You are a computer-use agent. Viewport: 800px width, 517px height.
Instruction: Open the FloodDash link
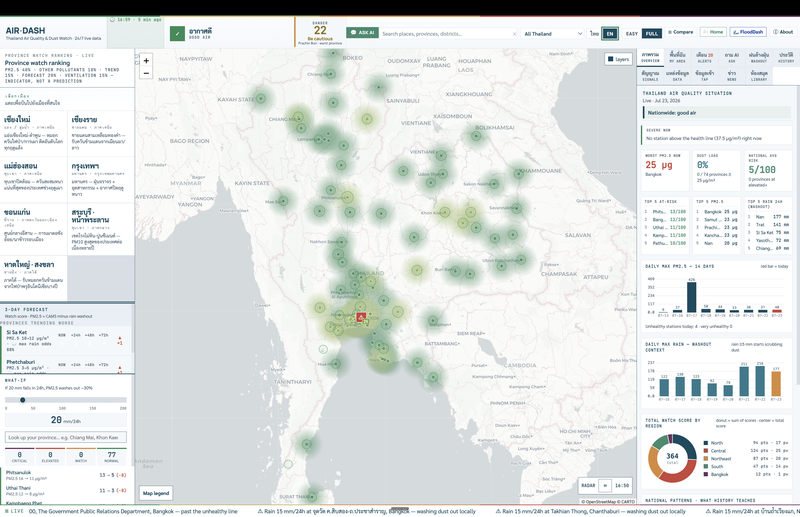click(x=748, y=32)
